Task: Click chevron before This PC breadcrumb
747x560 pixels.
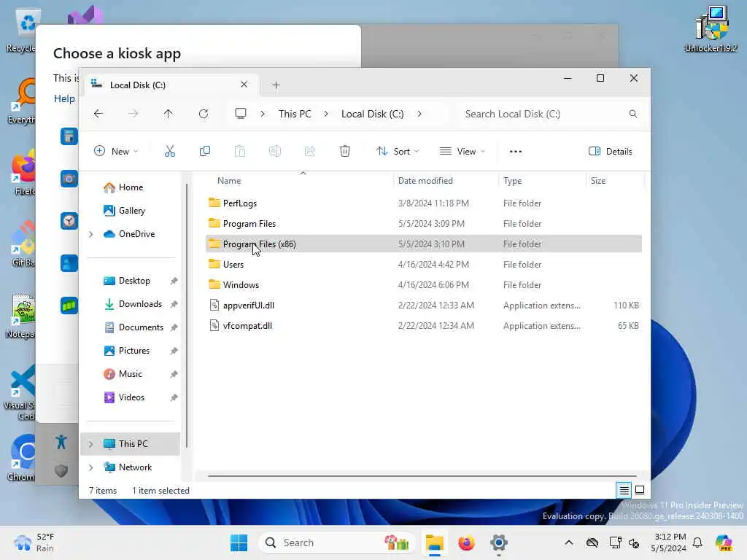Action: coord(263,114)
